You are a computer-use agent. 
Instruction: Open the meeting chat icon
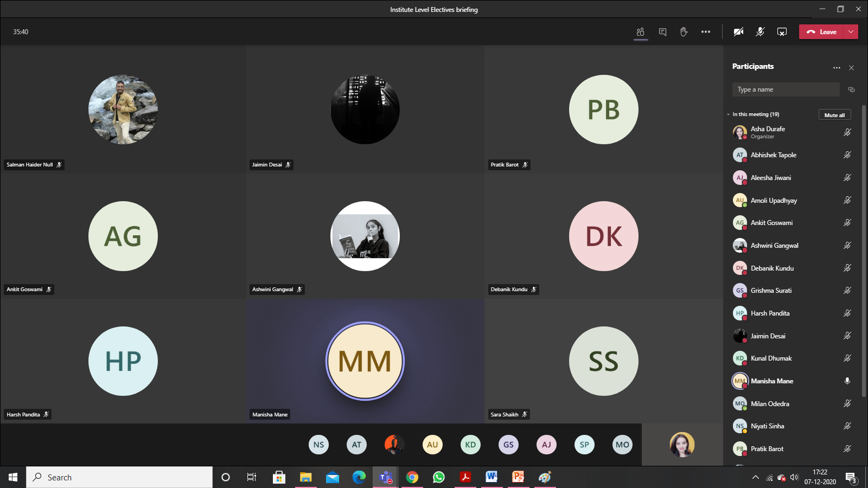click(662, 32)
